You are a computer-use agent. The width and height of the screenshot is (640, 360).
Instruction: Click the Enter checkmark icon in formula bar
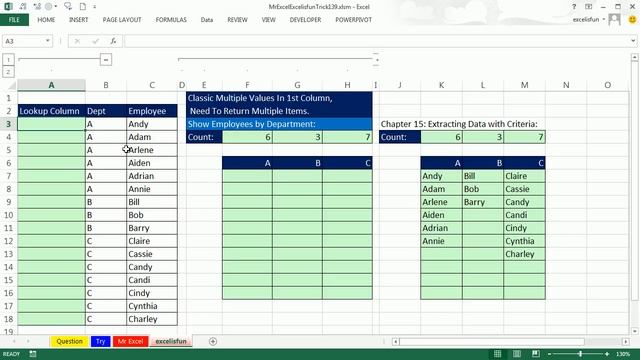pyautogui.click(x=96, y=41)
